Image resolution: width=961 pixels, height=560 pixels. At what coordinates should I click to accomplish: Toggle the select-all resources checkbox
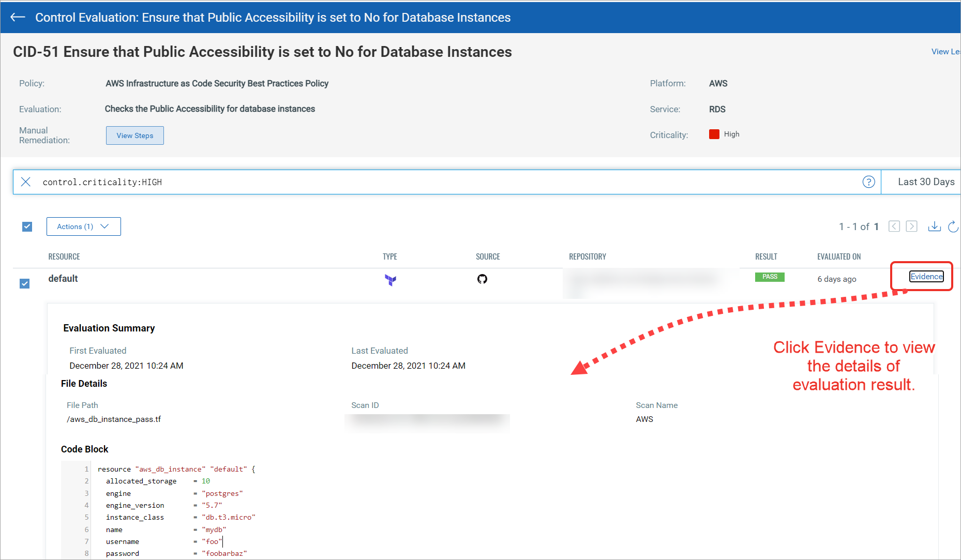click(27, 226)
